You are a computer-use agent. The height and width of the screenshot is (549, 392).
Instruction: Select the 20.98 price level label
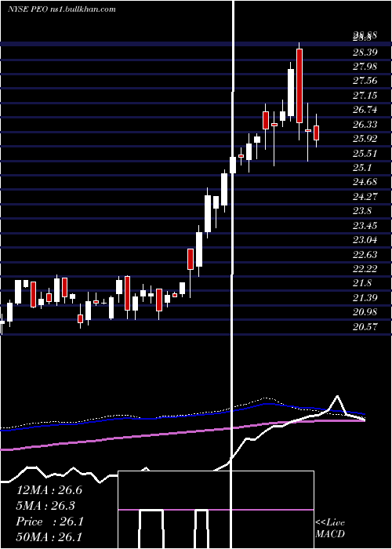coord(365,312)
